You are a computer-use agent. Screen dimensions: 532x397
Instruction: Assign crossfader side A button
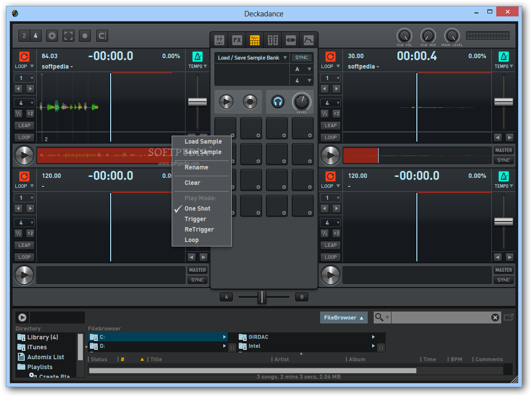(x=226, y=297)
